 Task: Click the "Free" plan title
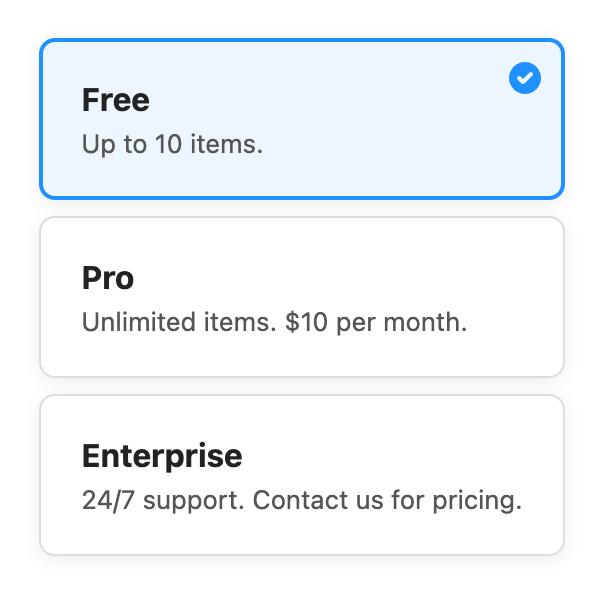(116, 100)
